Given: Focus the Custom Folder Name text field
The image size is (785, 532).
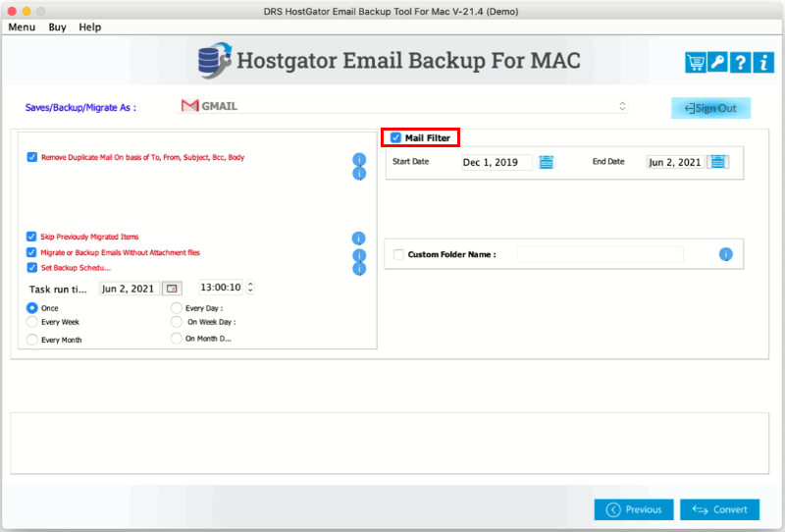Looking at the screenshot, I should (601, 254).
